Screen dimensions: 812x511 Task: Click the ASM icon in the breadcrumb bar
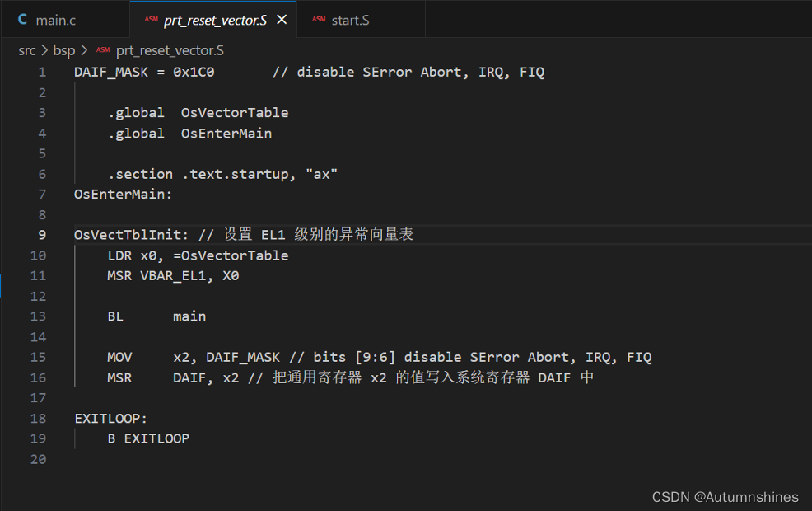tap(102, 50)
